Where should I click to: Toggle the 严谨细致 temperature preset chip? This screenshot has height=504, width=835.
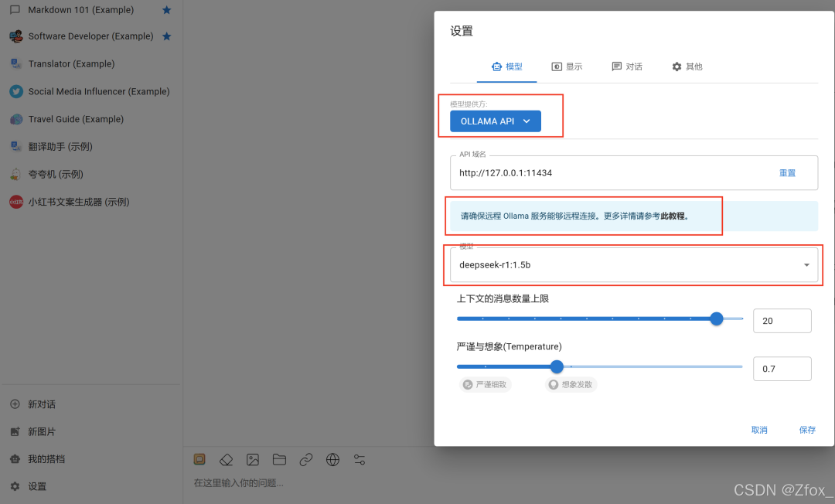point(486,384)
